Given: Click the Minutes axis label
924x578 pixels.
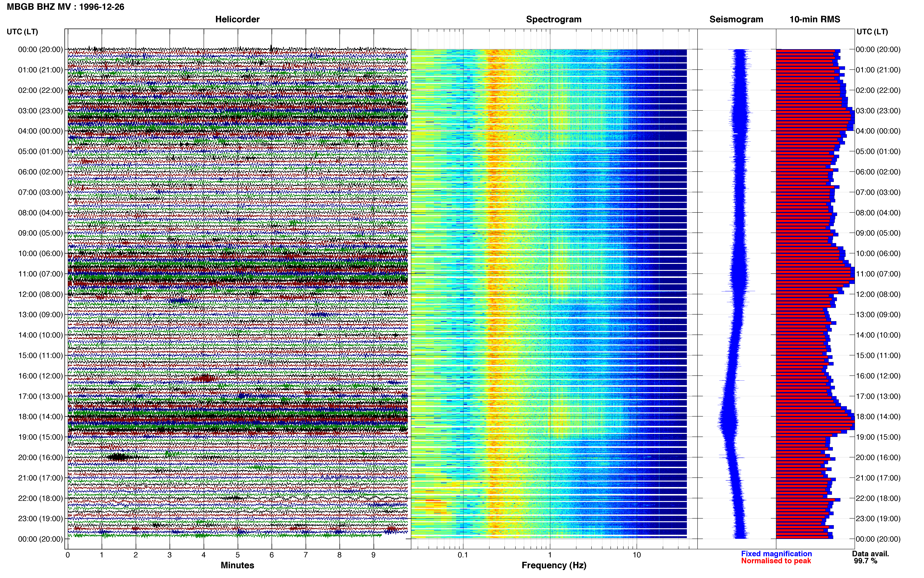Looking at the screenshot, I should click(x=237, y=565).
